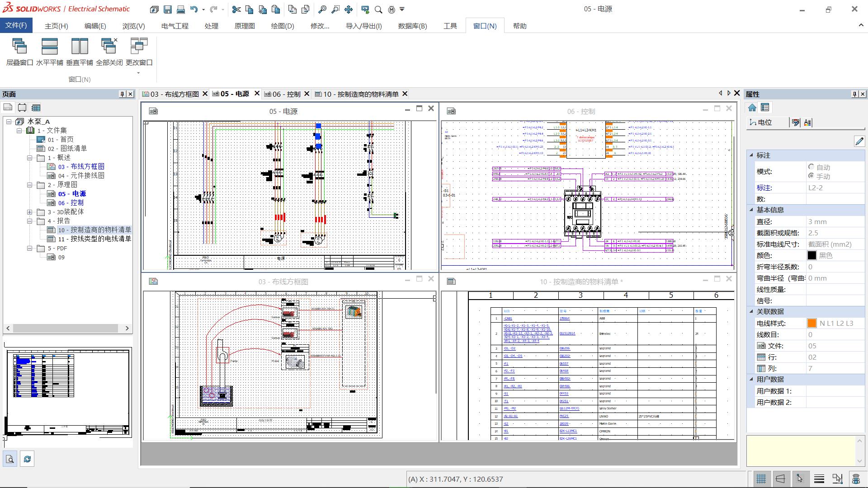Image resolution: width=868 pixels, height=488 pixels.
Task: Open the 电气工程 ribbon tab
Action: pyautogui.click(x=175, y=26)
